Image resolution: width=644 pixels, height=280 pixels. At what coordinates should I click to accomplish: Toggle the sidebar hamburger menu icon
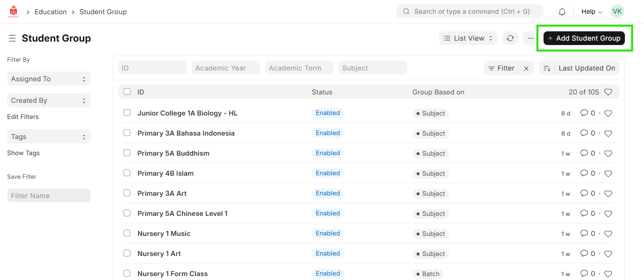12,38
